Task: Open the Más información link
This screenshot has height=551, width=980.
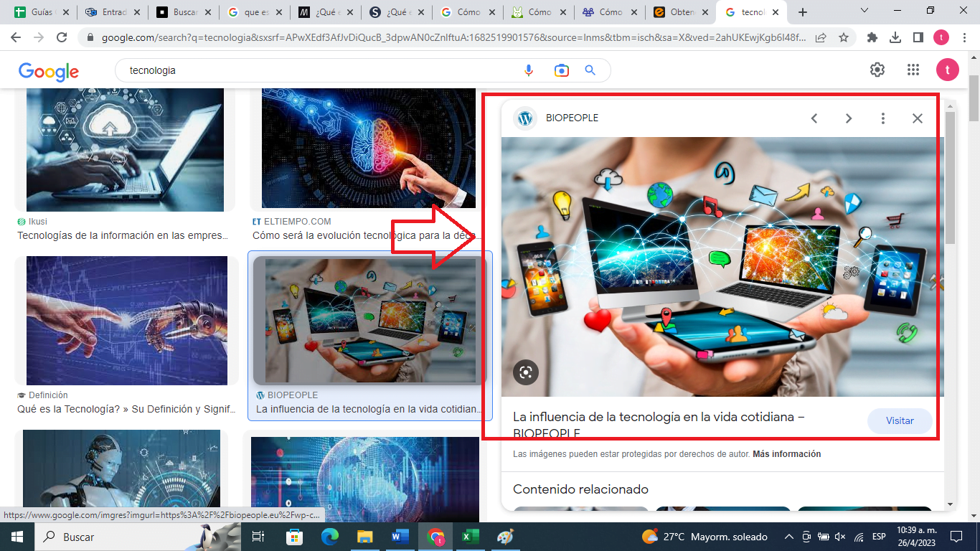Action: coord(786,453)
